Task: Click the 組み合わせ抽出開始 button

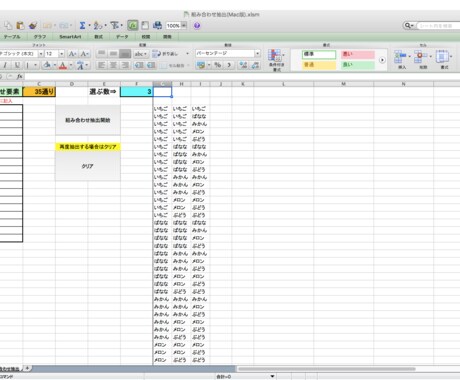Action: click(x=88, y=120)
